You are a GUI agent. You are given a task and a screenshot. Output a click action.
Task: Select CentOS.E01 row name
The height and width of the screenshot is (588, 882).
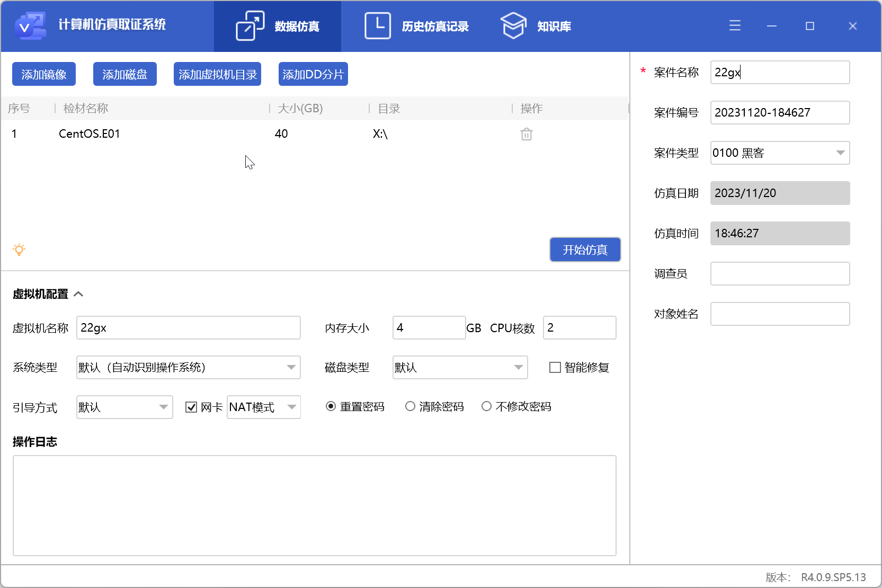pyautogui.click(x=90, y=133)
